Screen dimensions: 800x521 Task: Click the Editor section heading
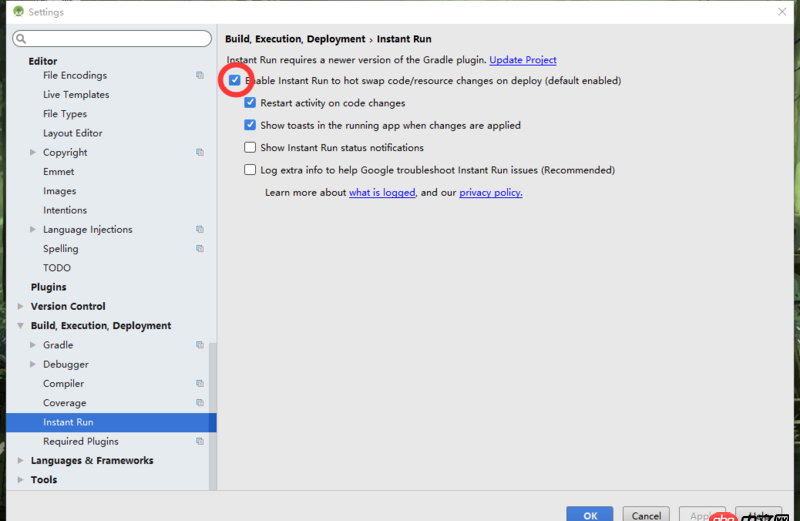point(43,61)
